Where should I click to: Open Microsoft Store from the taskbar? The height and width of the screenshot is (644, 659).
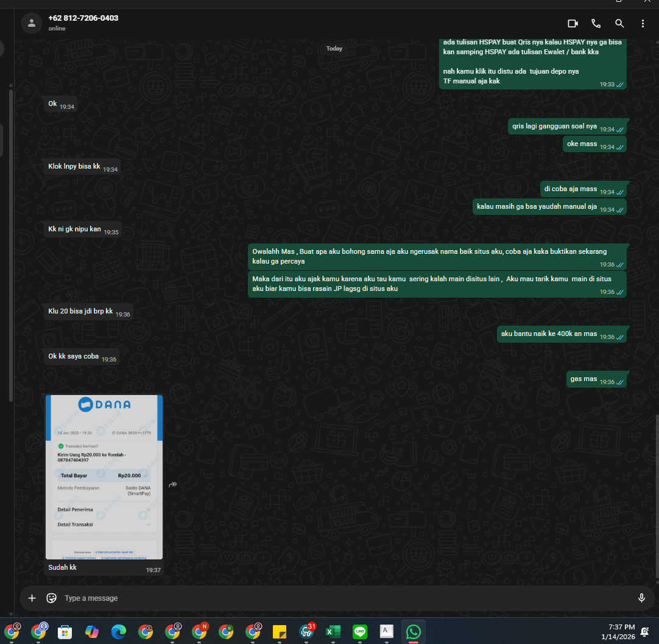[x=65, y=631]
